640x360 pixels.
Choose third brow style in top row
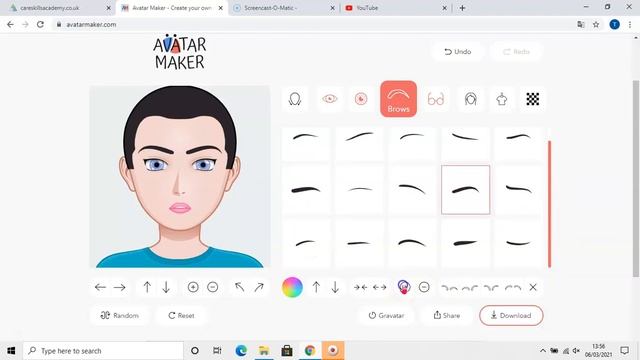pos(412,144)
